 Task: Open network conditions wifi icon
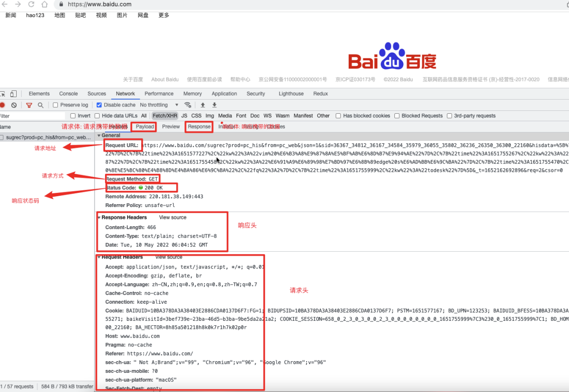pos(187,105)
